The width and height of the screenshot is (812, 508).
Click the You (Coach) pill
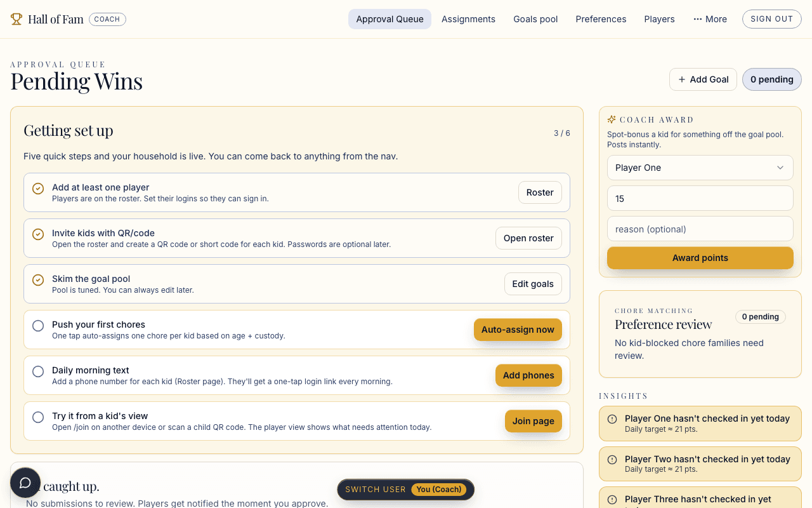[439, 490]
